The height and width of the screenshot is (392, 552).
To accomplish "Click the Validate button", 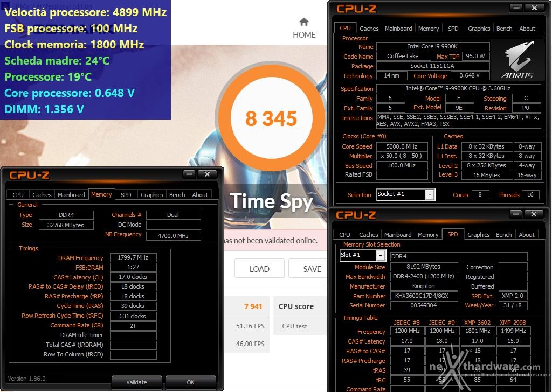I will [x=136, y=382].
